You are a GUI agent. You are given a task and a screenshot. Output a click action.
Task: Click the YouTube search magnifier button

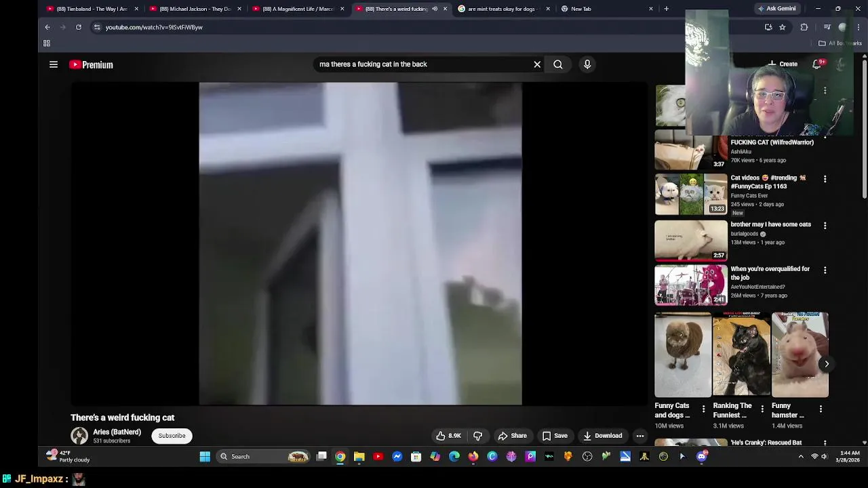coord(558,64)
